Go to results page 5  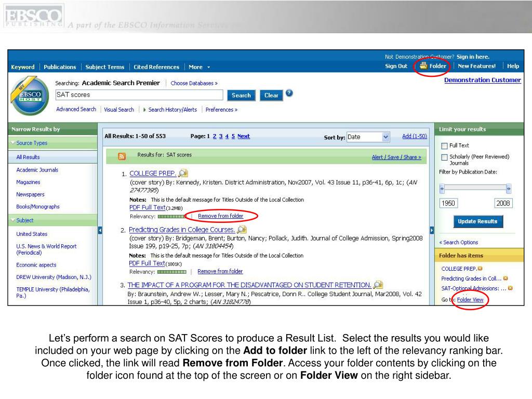[x=233, y=136]
